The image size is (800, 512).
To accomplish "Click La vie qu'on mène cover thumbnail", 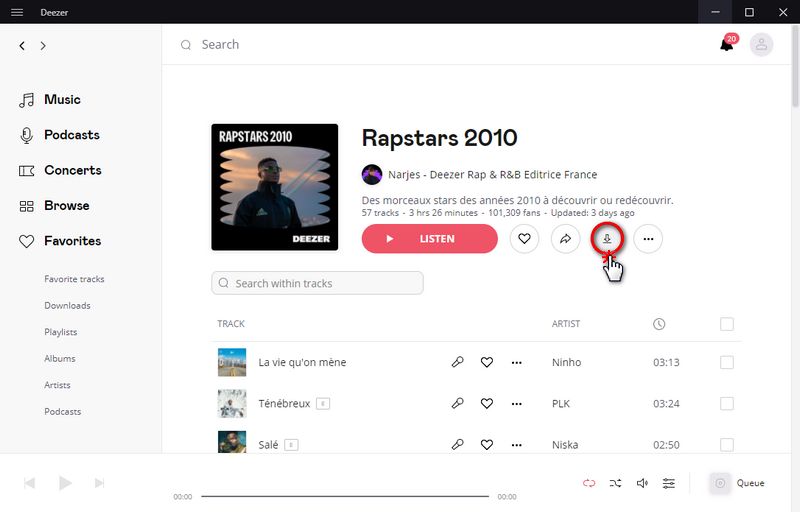I will pyautogui.click(x=232, y=362).
